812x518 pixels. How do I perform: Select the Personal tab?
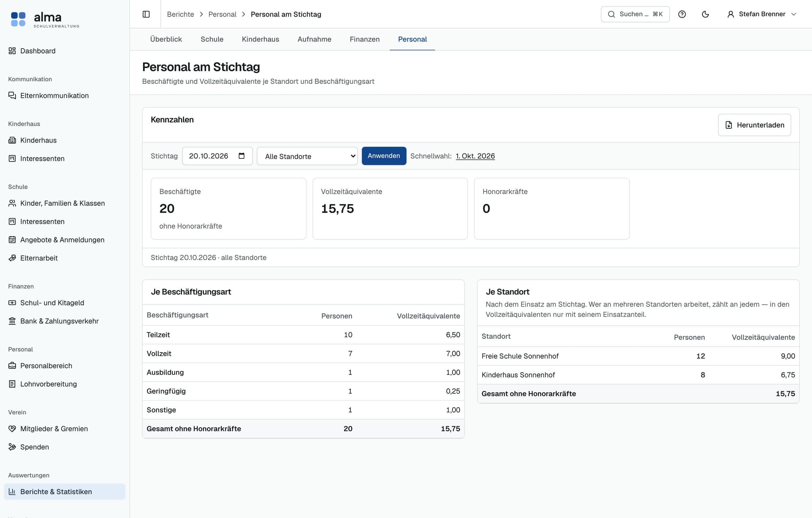(412, 39)
